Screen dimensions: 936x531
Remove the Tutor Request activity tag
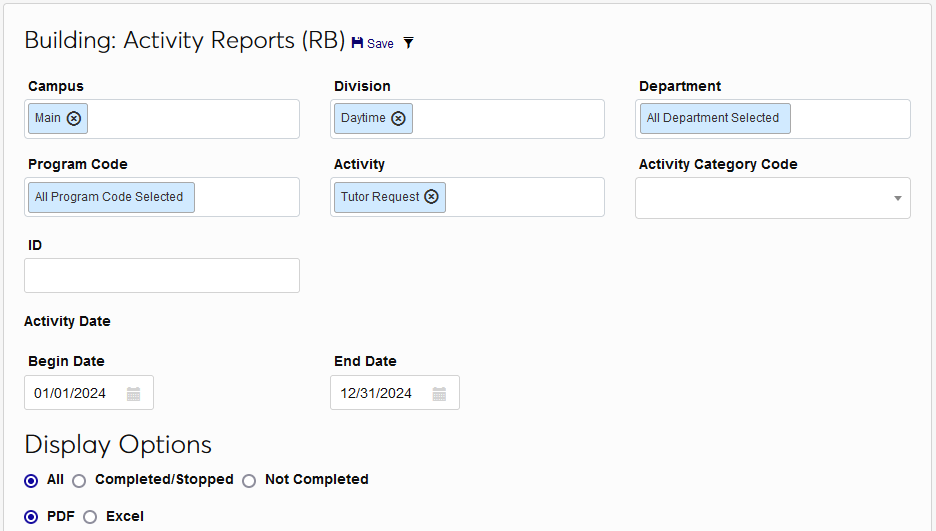pos(431,197)
